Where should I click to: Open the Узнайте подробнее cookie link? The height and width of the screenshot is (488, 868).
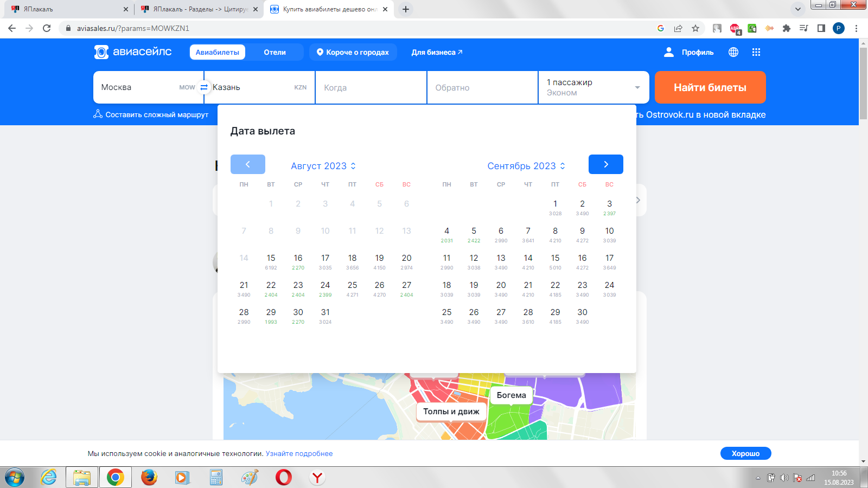pos(299,454)
